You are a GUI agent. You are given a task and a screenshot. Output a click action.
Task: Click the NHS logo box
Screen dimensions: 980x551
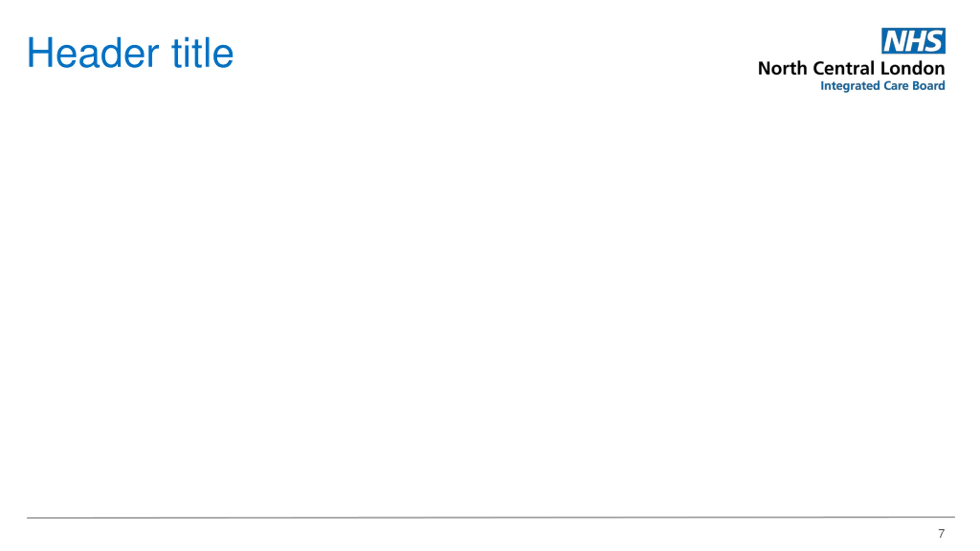[913, 41]
